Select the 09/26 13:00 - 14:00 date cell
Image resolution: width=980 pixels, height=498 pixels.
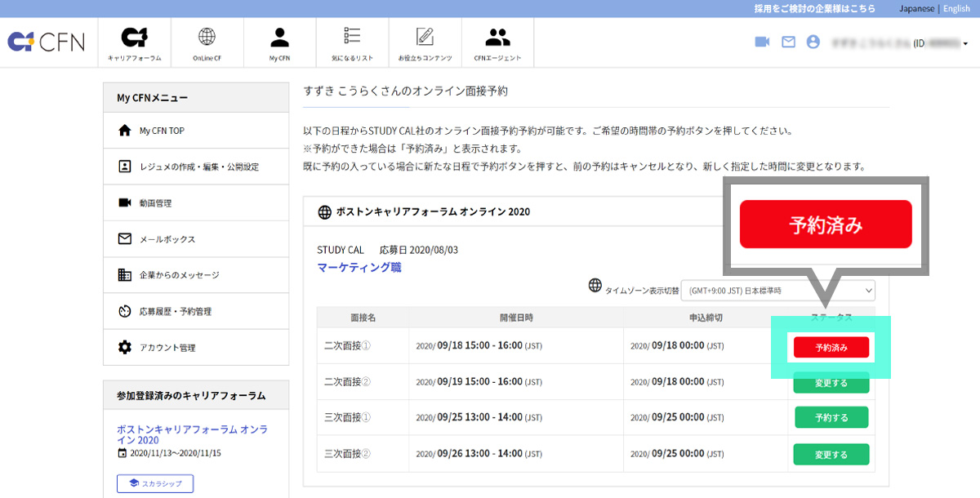pos(516,453)
